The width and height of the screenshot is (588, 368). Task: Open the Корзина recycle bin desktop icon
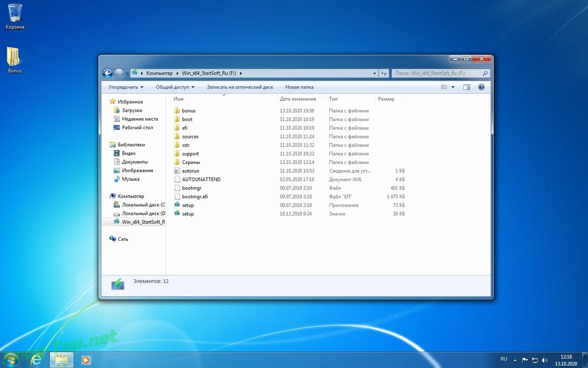pyautogui.click(x=15, y=16)
